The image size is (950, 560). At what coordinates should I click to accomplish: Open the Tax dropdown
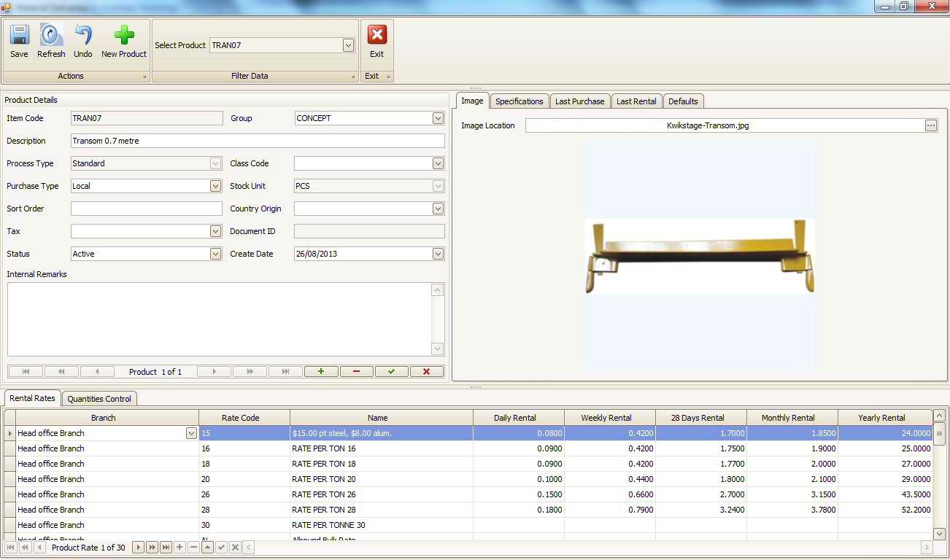pyautogui.click(x=215, y=231)
